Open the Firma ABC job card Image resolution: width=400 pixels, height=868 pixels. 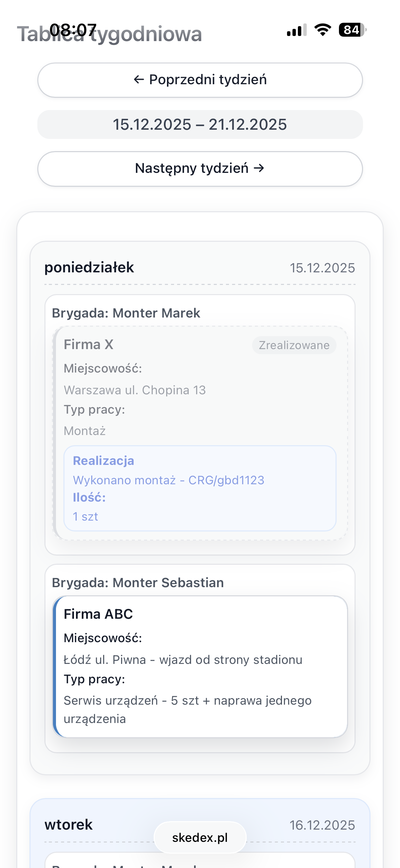click(200, 667)
